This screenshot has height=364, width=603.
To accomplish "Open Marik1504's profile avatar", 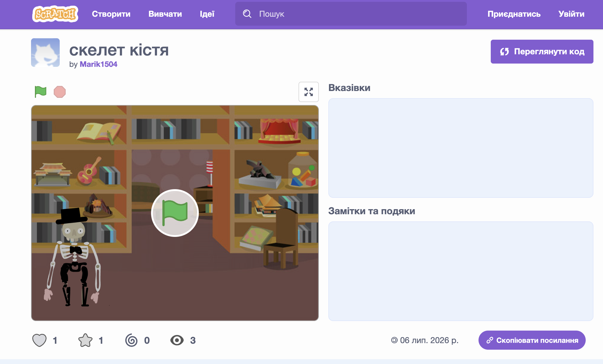I will click(45, 53).
